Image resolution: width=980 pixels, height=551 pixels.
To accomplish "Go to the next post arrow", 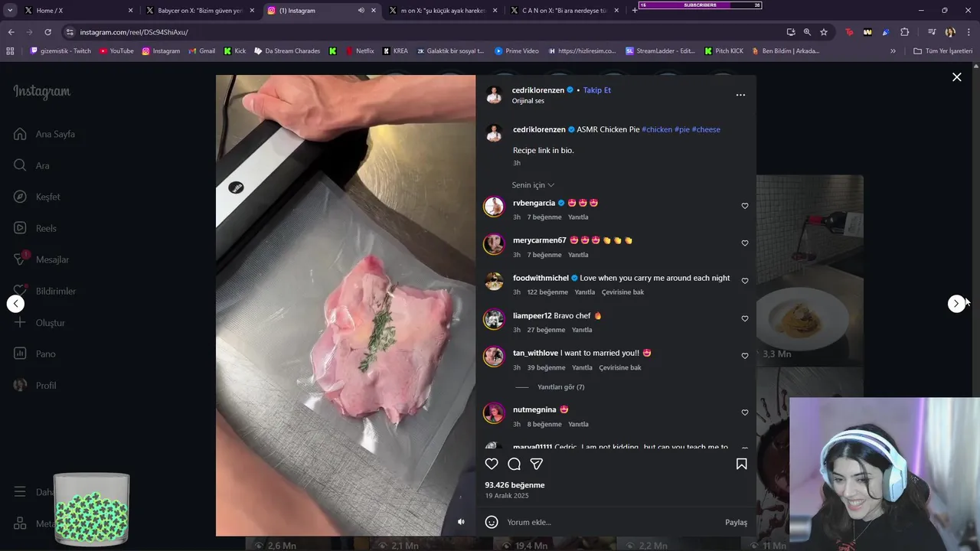I will [956, 304].
